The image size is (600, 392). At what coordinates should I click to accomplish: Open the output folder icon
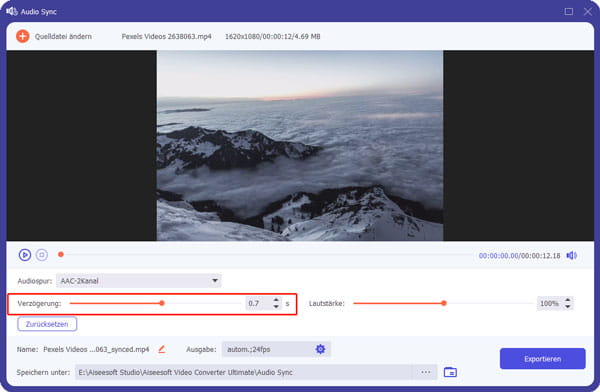pos(450,372)
